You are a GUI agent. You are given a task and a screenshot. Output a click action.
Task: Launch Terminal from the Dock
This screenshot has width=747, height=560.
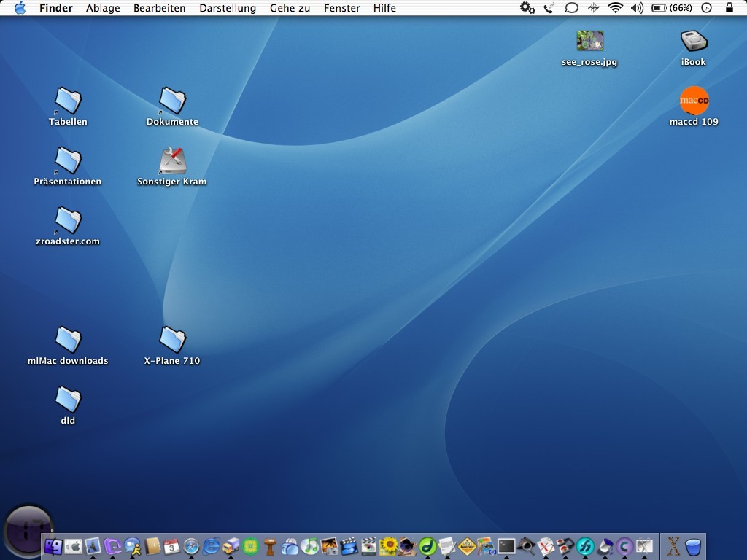506,547
